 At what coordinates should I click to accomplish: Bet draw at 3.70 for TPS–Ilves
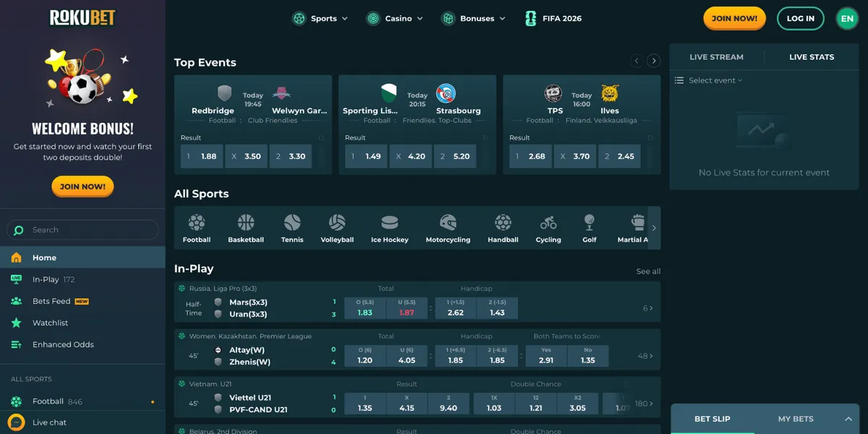[x=575, y=156]
